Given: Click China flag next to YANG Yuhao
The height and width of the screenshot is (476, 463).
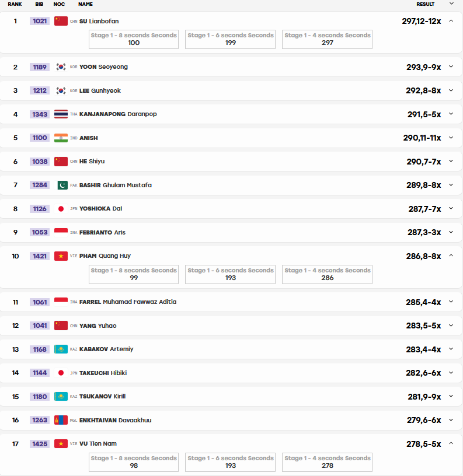Looking at the screenshot, I should click(61, 325).
